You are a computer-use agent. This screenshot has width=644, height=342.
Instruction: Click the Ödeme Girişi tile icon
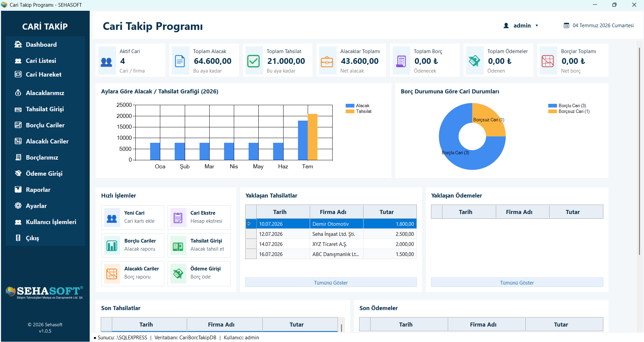(x=178, y=274)
